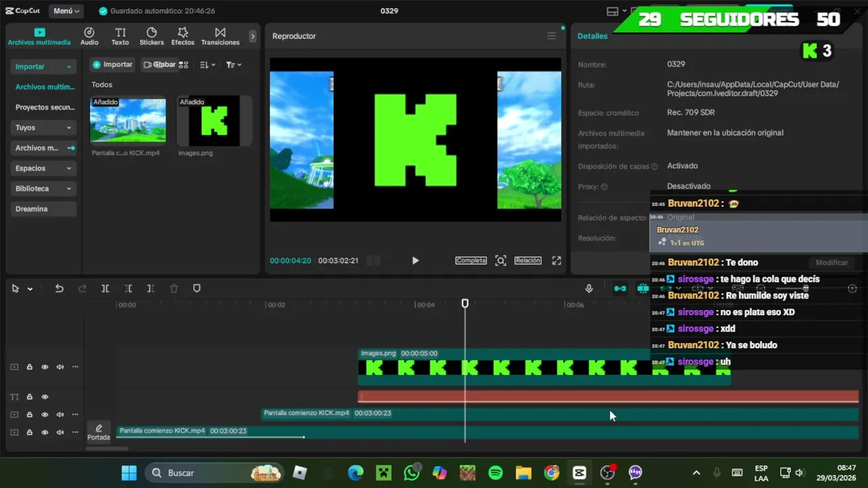The width and height of the screenshot is (868, 488).
Task: Select the Detalles tab
Action: pos(593,36)
